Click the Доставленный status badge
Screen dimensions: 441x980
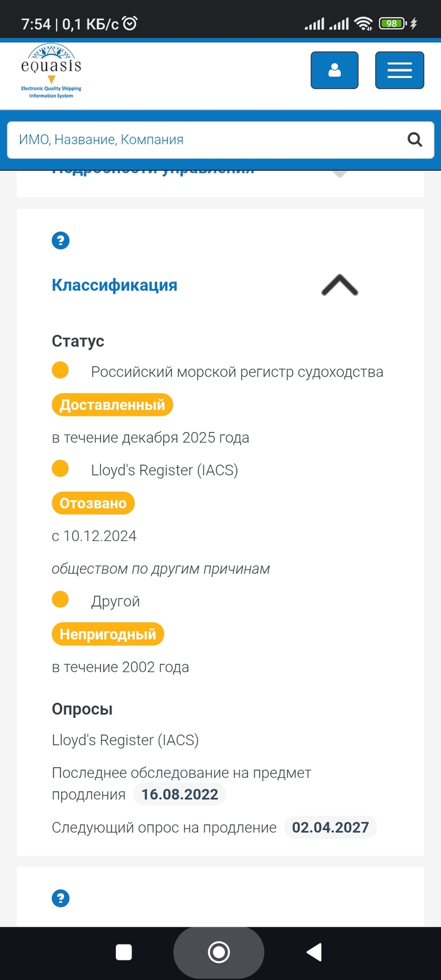pos(112,405)
